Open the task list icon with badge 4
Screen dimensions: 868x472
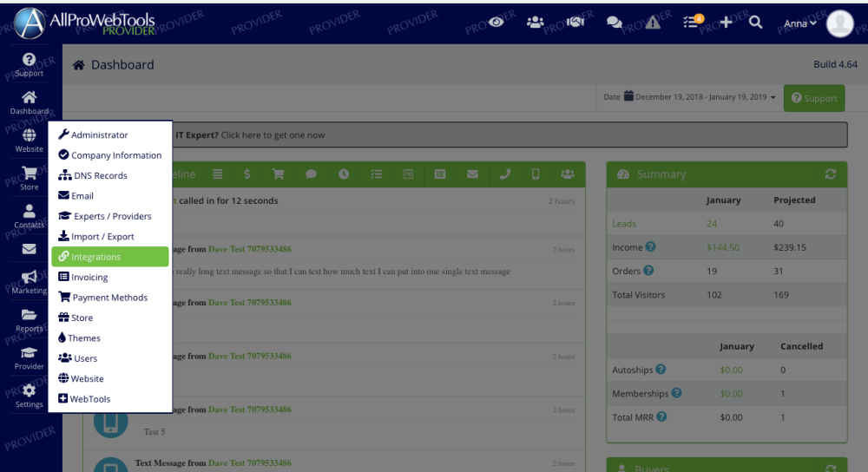tap(692, 22)
